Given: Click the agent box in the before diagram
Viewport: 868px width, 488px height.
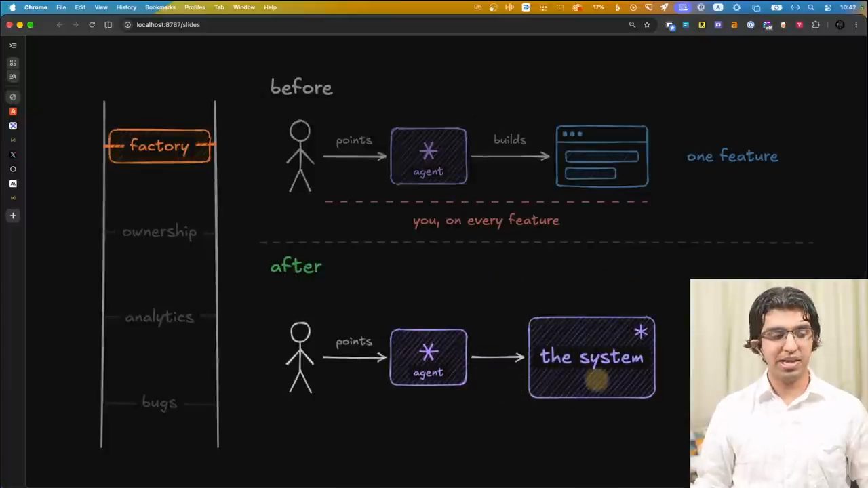Looking at the screenshot, I should point(429,157).
